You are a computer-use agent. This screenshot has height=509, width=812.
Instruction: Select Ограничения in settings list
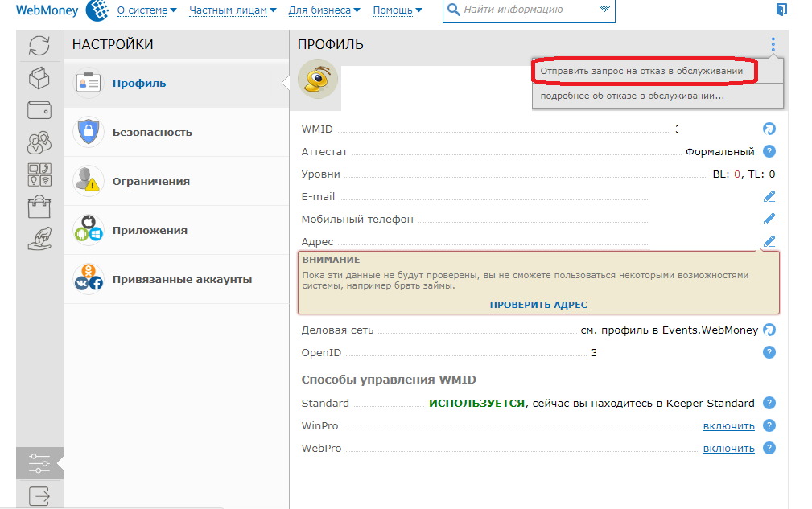point(176,182)
